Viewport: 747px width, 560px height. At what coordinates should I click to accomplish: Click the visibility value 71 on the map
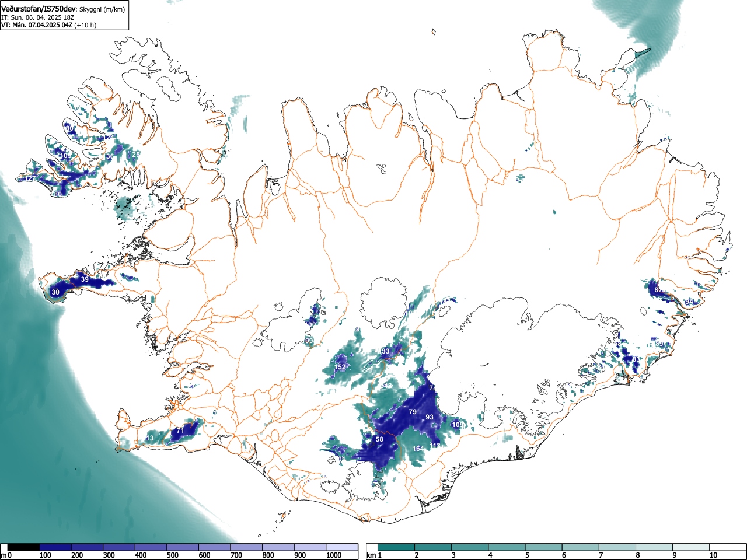click(x=180, y=430)
